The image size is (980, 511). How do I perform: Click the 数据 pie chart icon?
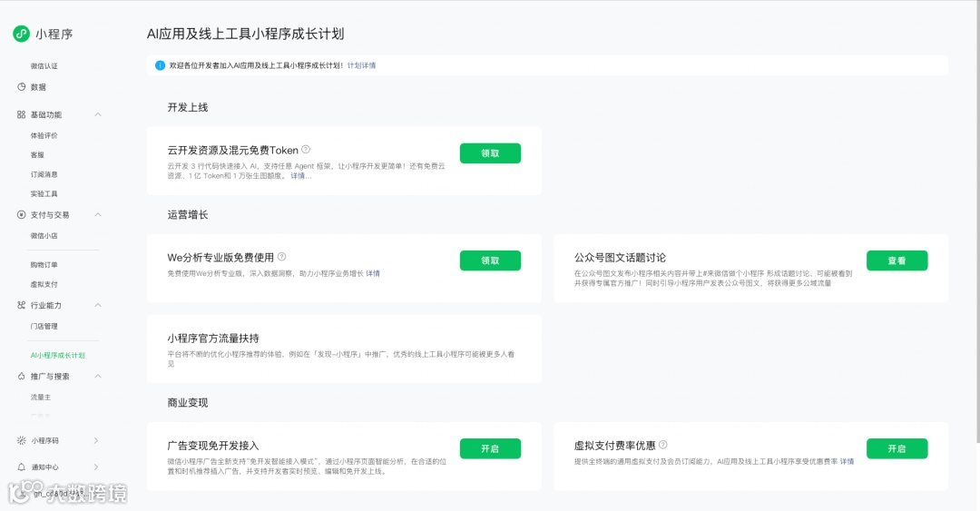(x=21, y=87)
